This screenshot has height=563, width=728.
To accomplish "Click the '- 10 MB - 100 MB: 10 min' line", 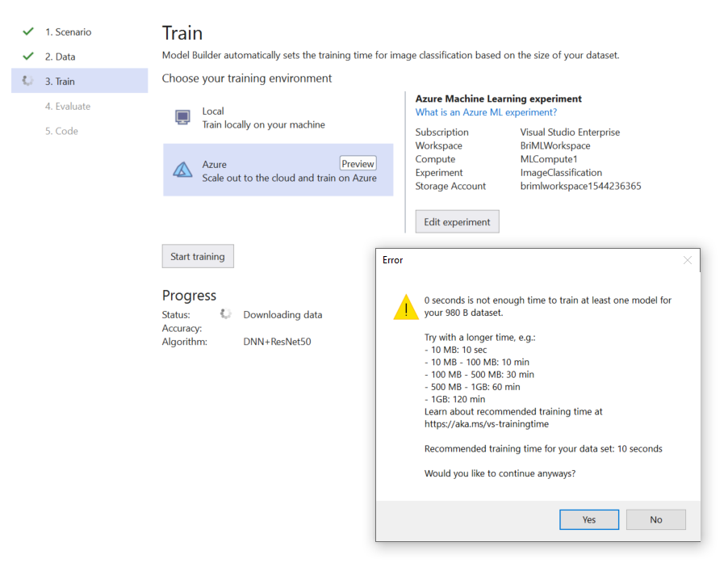I will click(x=477, y=362).
